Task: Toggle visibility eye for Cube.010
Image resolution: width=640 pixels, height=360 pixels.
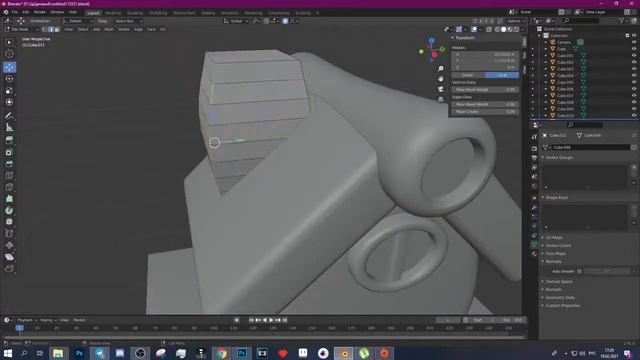Action: tap(634, 116)
